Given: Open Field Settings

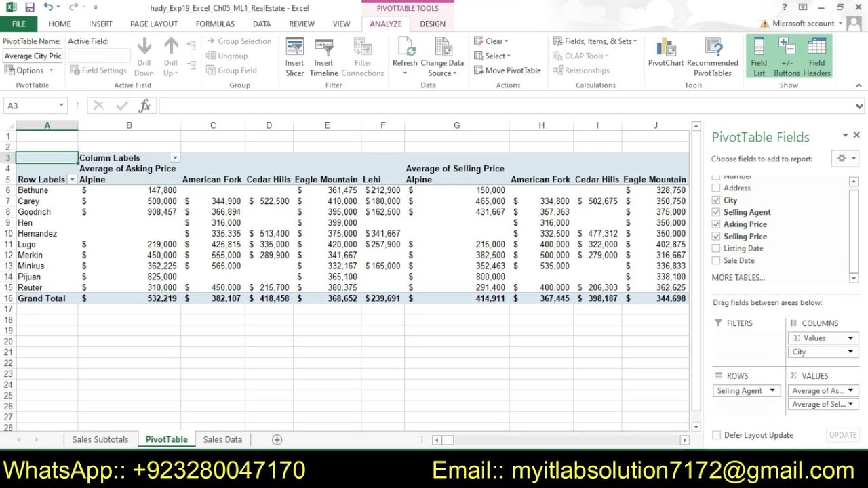Looking at the screenshot, I should pyautogui.click(x=98, y=70).
